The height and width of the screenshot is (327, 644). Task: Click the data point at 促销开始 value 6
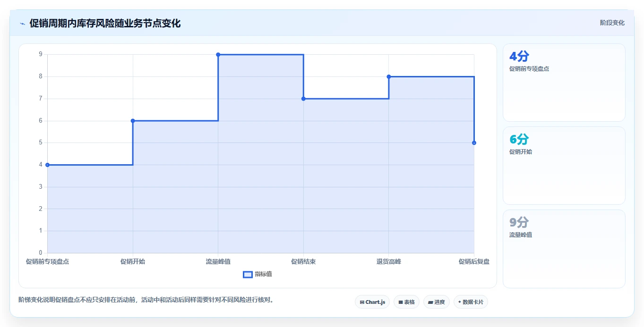point(133,121)
